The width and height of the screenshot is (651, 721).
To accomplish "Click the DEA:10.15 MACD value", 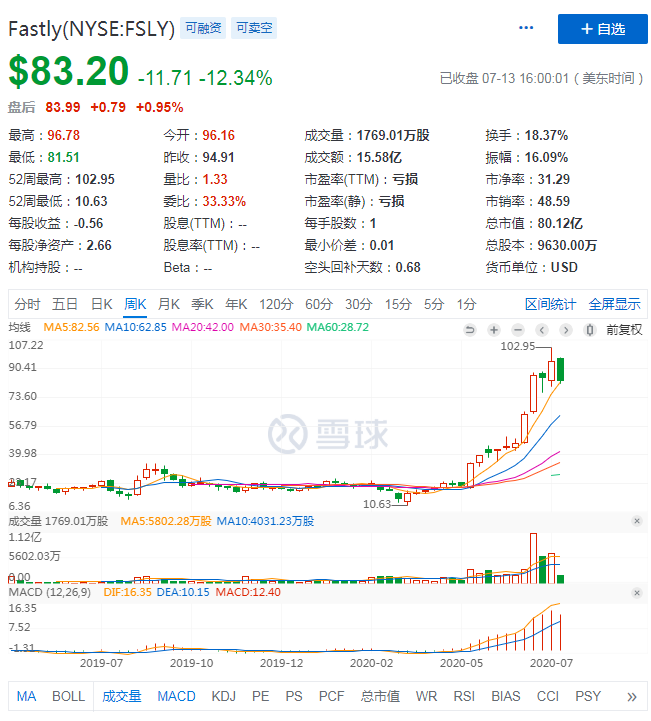I will (183, 592).
